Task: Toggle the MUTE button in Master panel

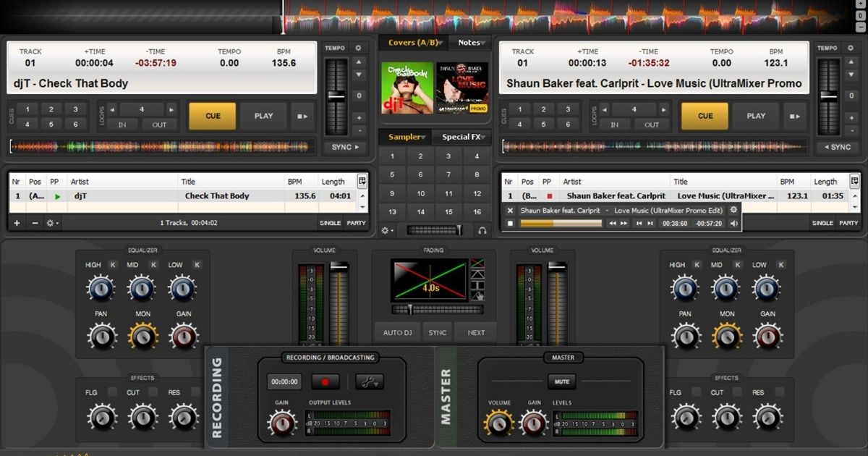Action: pos(561,381)
